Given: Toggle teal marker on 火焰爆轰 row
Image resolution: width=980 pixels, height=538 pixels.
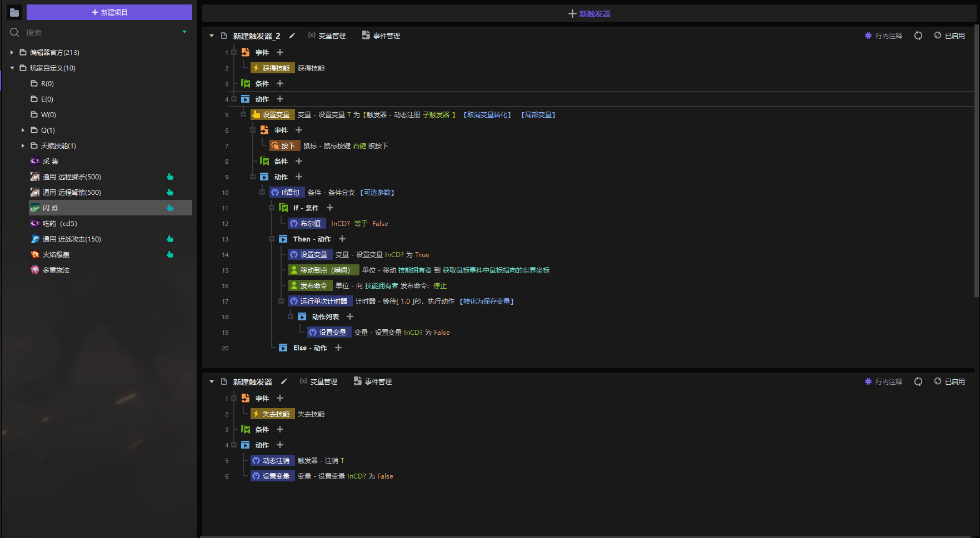Looking at the screenshot, I should [x=170, y=255].
